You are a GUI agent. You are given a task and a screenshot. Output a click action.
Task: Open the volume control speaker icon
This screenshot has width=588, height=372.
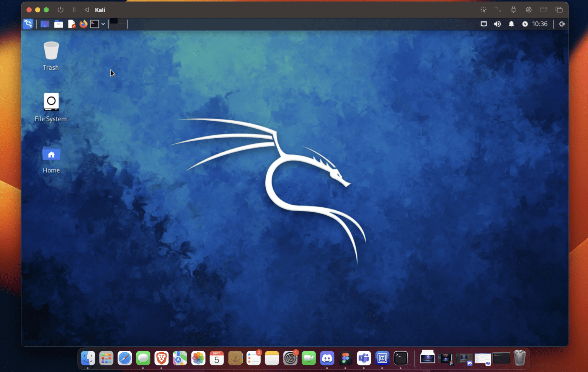pos(497,24)
